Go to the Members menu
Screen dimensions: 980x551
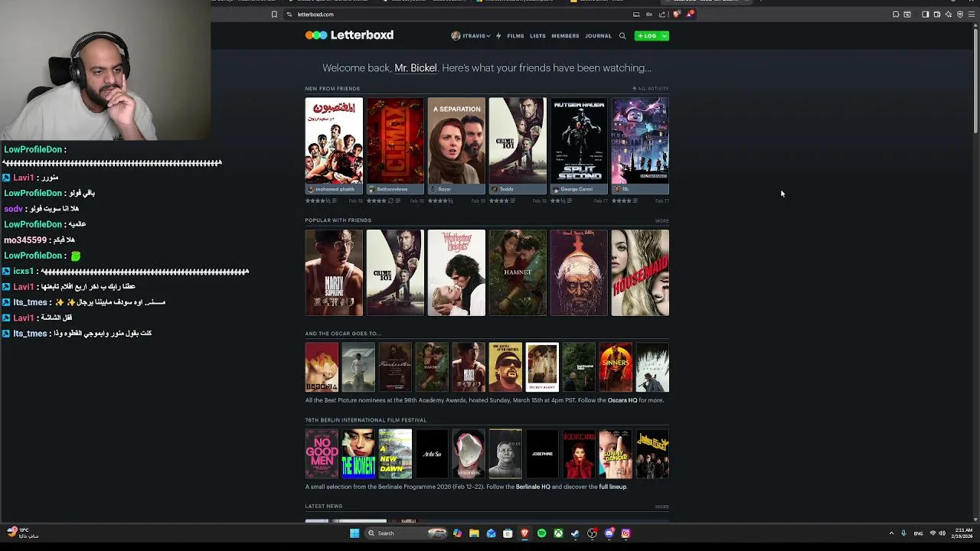pos(565,36)
